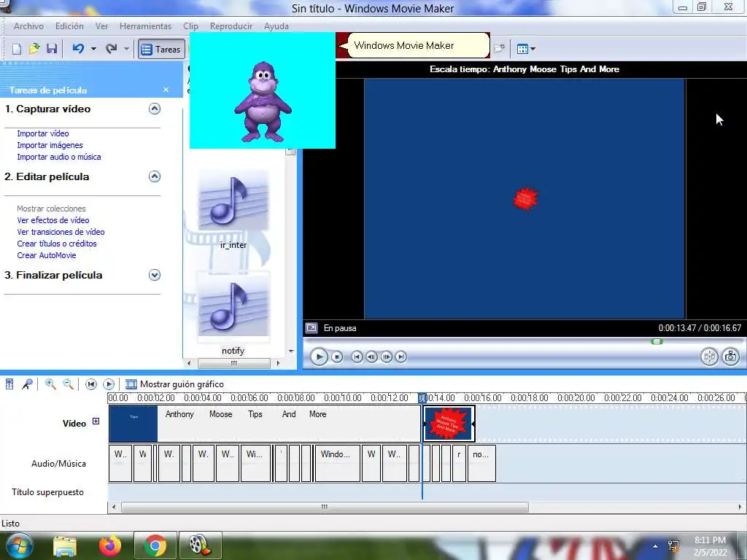This screenshot has height=560, width=747.
Task: Open the Edición menu
Action: pyautogui.click(x=69, y=26)
